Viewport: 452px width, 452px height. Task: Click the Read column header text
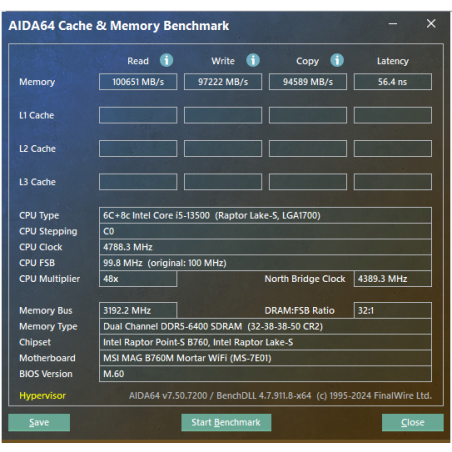pyautogui.click(x=138, y=61)
